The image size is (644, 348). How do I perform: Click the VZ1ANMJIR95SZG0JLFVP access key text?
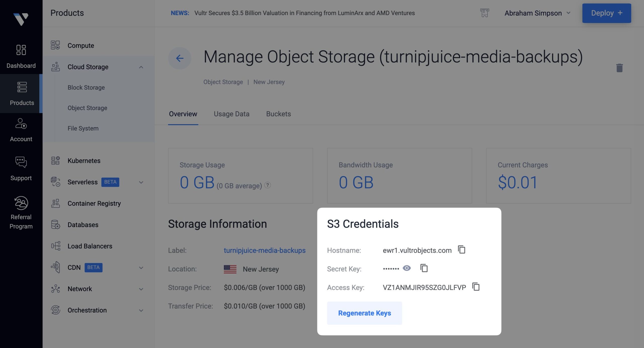pos(424,287)
